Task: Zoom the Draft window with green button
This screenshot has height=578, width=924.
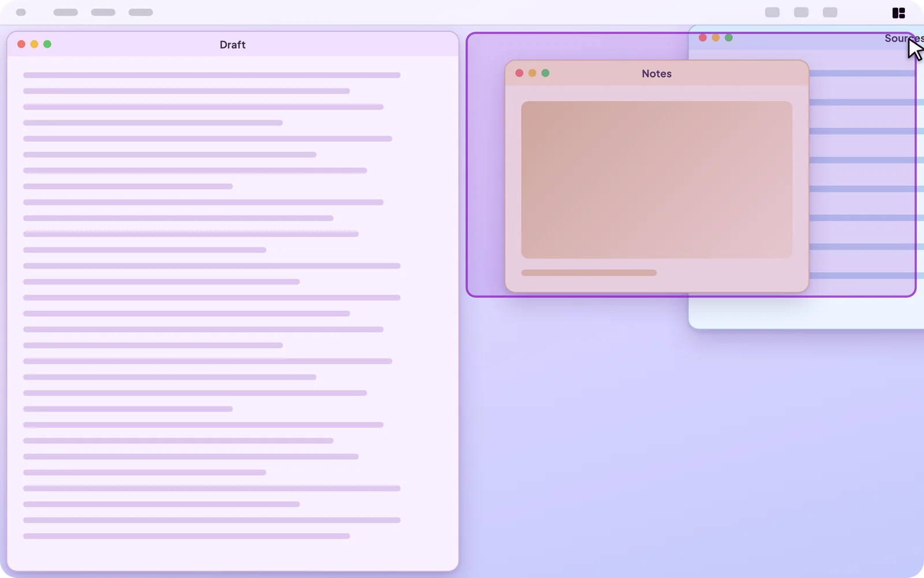Action: 47,44
